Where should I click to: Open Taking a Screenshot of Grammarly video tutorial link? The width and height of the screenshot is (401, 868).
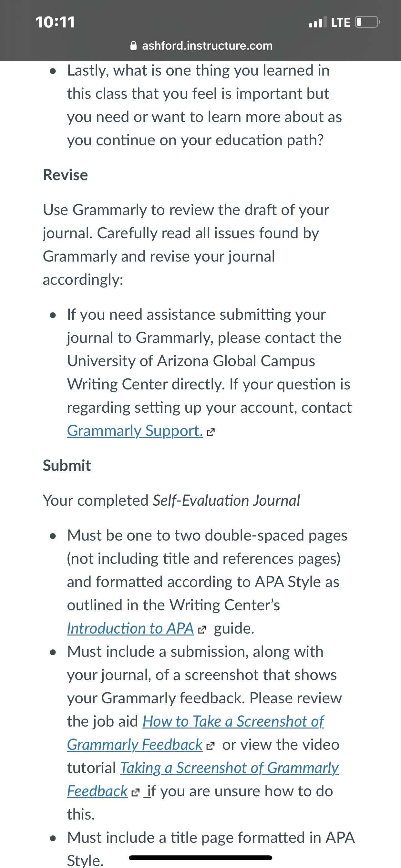pos(230,768)
